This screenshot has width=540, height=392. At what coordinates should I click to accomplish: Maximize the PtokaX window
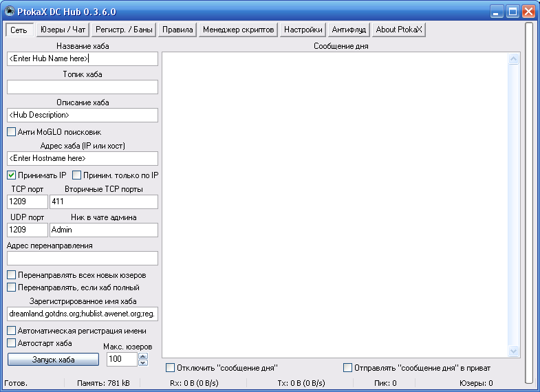pos(512,12)
